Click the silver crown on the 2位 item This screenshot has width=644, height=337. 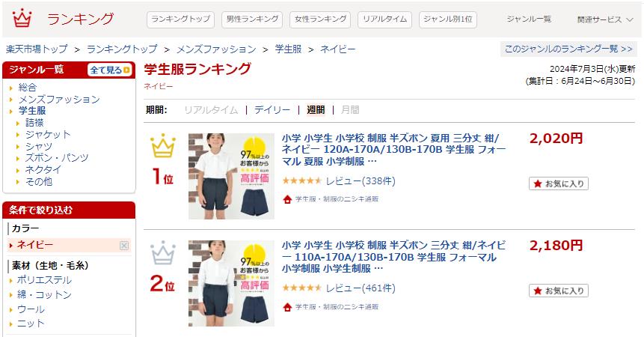point(163,253)
